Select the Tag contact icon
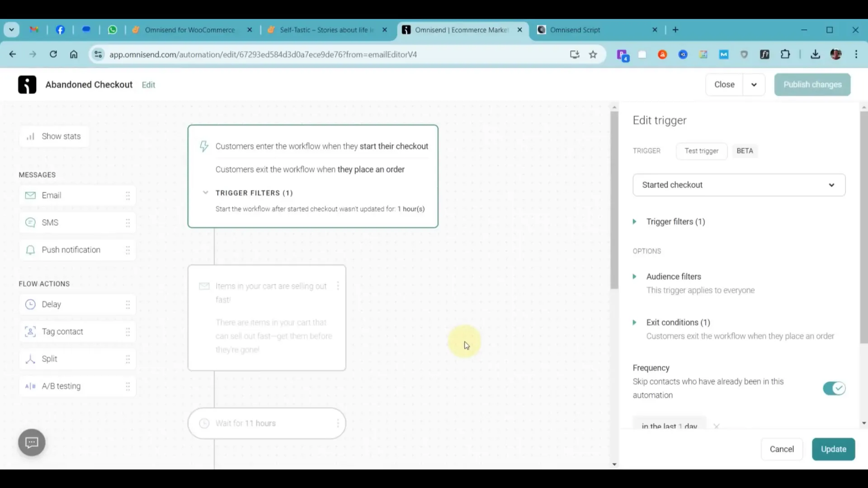The image size is (868, 488). click(30, 332)
